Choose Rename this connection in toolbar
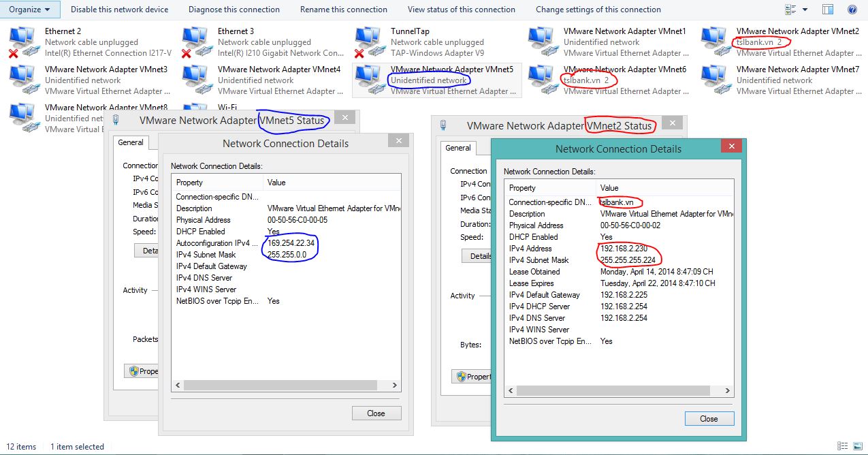 344,10
